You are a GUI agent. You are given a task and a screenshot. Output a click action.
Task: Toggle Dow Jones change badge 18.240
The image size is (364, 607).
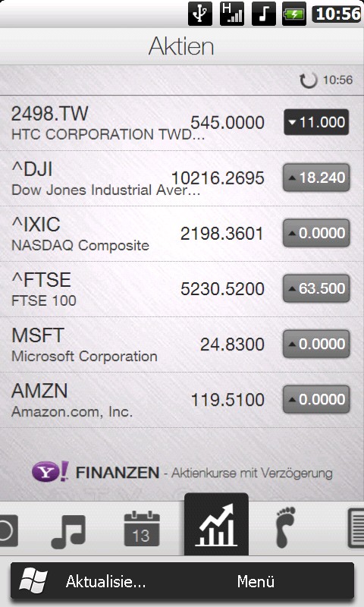coord(316,178)
